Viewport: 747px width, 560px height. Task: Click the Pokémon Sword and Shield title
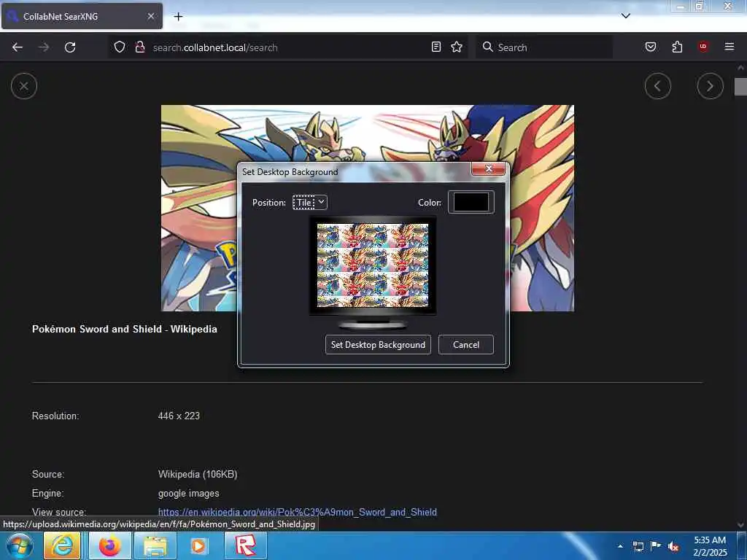[124, 329]
